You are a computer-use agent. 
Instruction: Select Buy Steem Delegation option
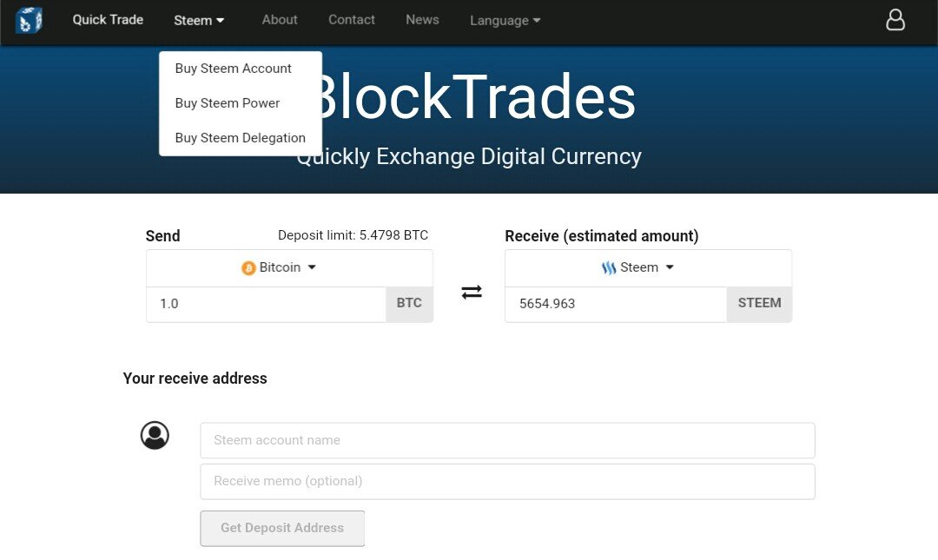point(241,137)
